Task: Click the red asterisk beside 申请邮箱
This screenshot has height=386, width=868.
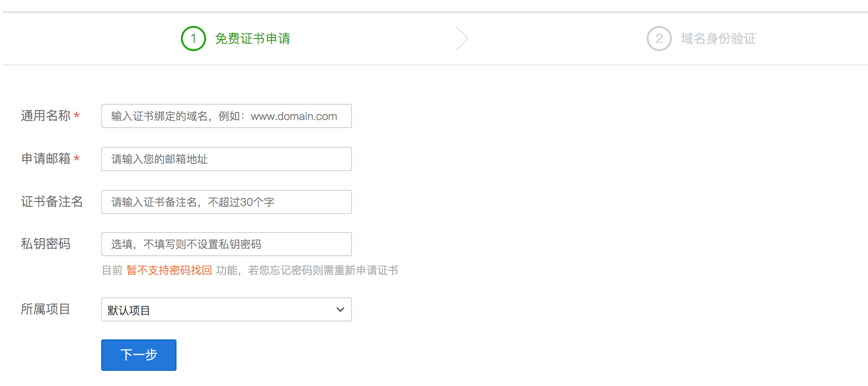Action: [77, 159]
